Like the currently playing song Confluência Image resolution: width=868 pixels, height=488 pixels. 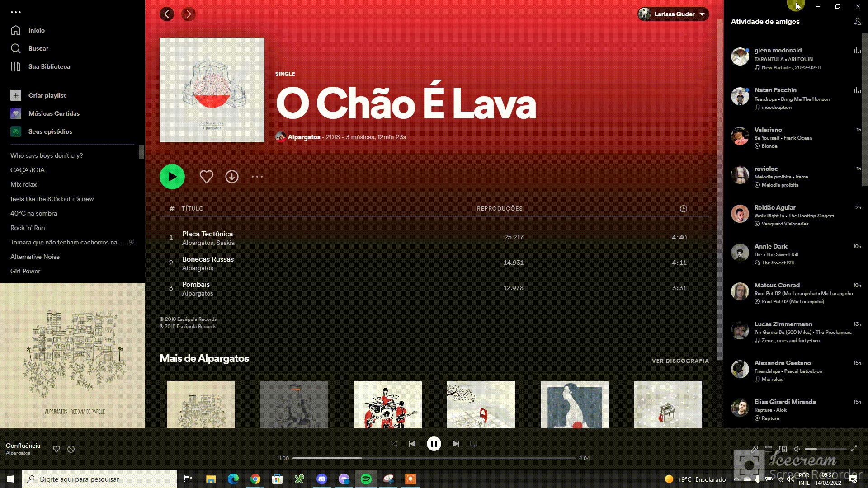pyautogui.click(x=57, y=449)
